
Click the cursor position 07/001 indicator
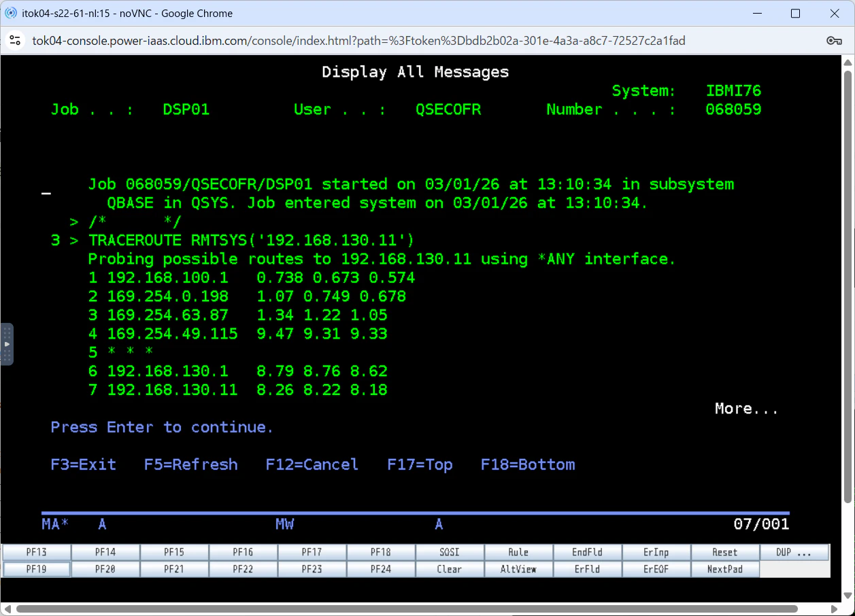761,524
